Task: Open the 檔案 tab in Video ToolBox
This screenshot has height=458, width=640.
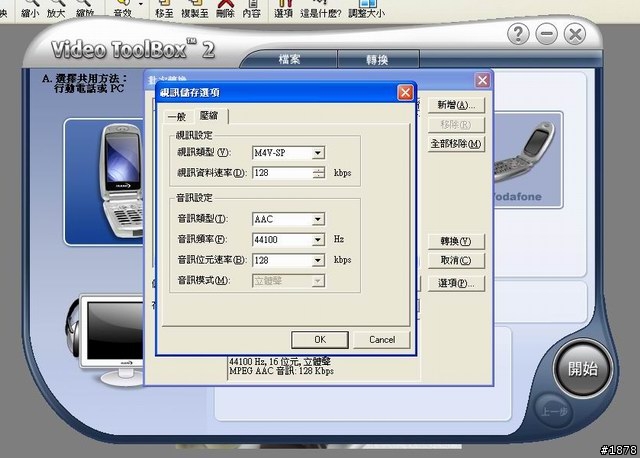Action: [x=289, y=60]
